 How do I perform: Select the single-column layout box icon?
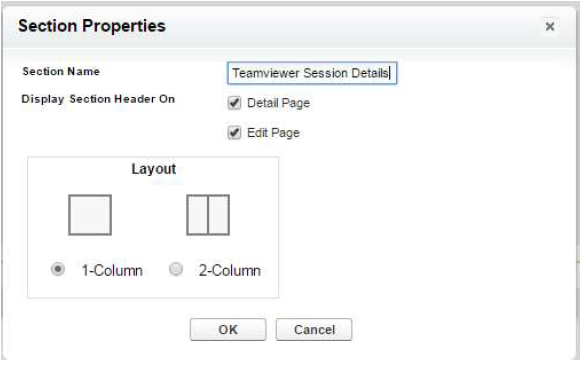coord(90,215)
